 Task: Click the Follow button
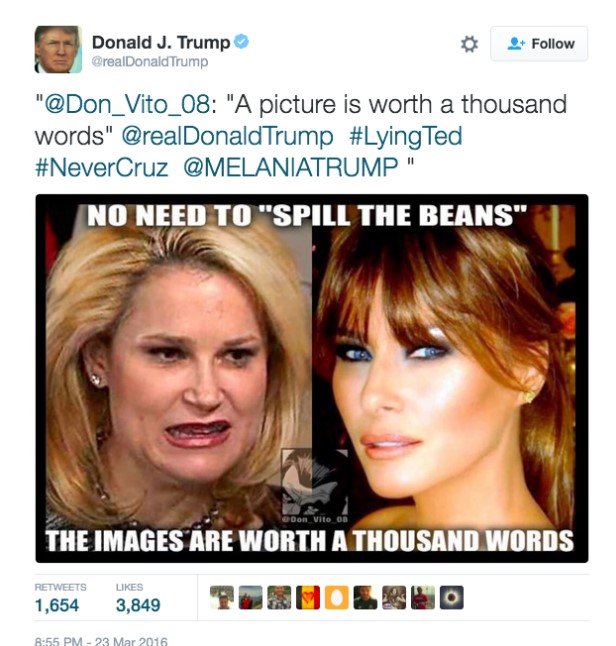[539, 44]
